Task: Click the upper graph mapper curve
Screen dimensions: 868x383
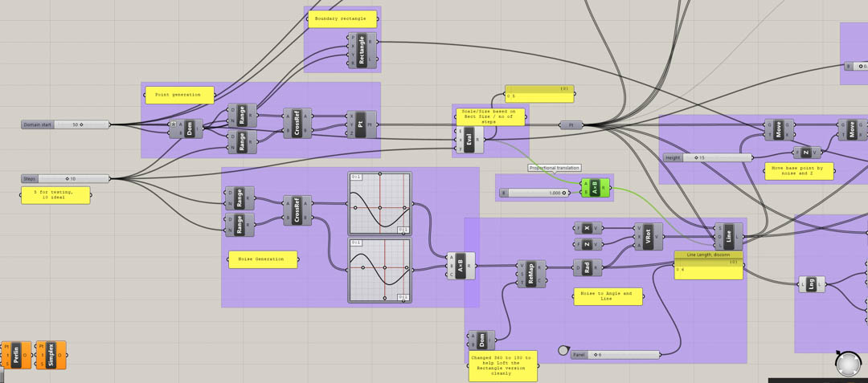Action: point(380,203)
